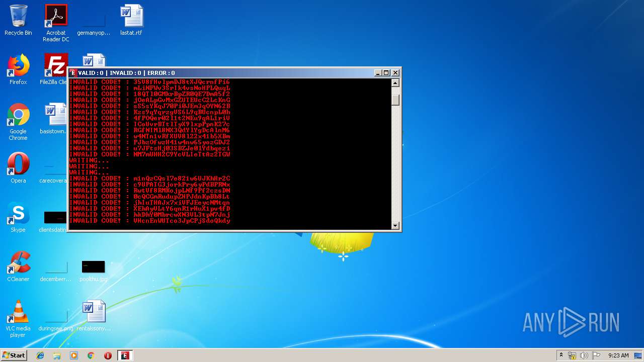
Task: Open Action Center flag icon
Action: 596,355
